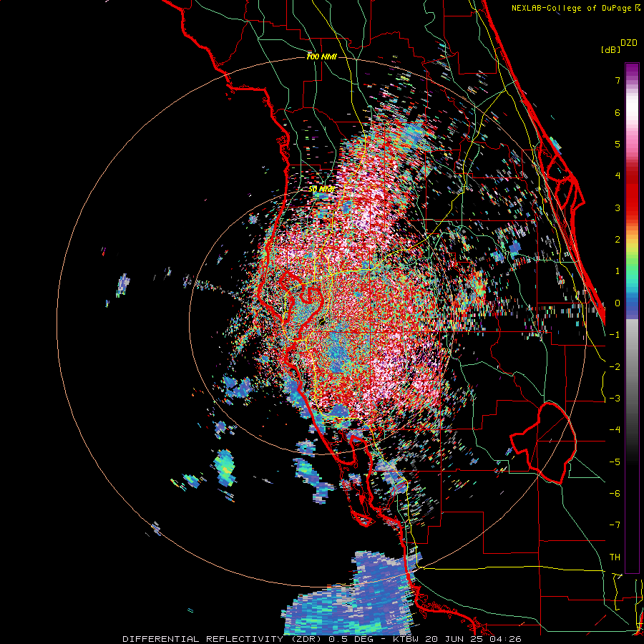
Task: Click the NEXLAB-College of DuPage credit text
Action: coord(576,8)
